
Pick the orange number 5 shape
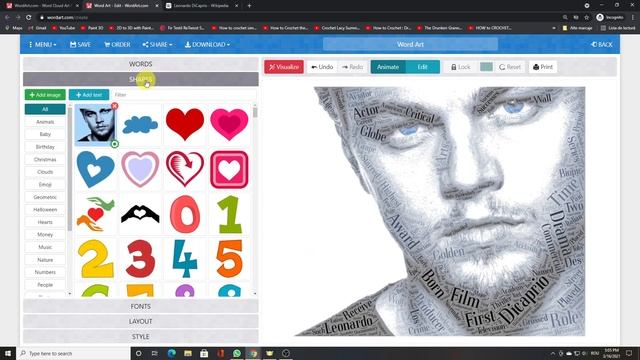pyautogui.click(x=229, y=259)
